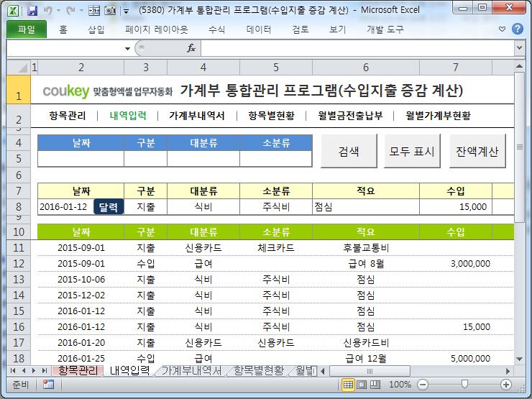Select the Select All corner triangle
The image size is (532, 399).
(x=19, y=67)
